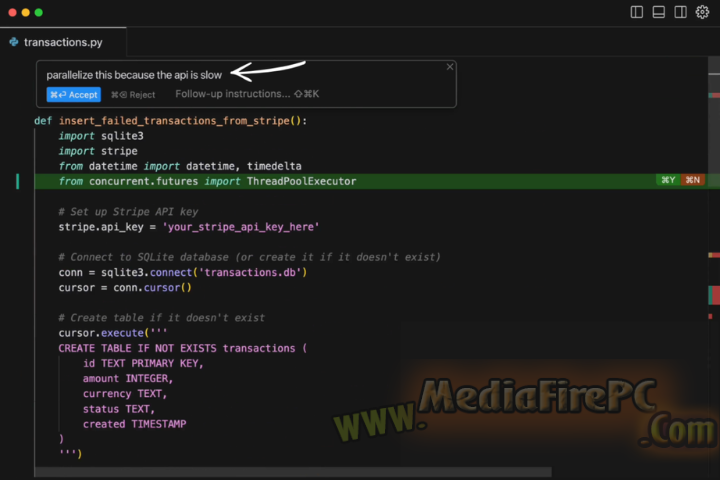Image resolution: width=720 pixels, height=480 pixels.
Task: Click the 'cursor = conn.cursor()' line
Action: [x=125, y=288]
